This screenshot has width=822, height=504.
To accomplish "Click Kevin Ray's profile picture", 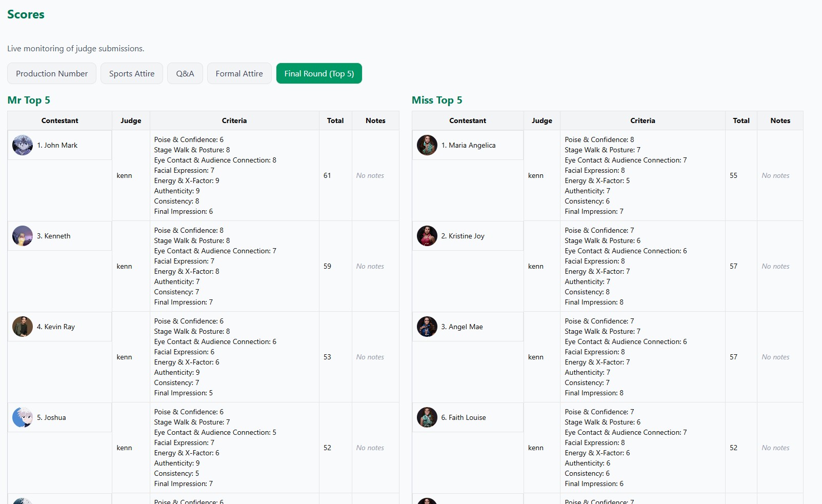I will tap(23, 327).
